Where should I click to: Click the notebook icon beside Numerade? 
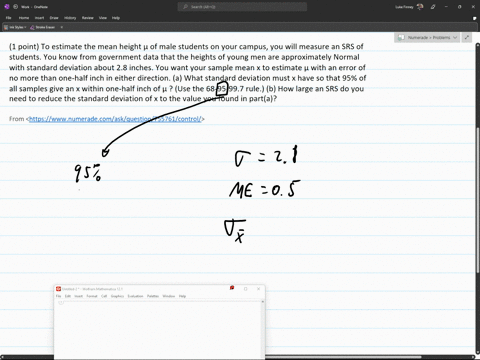401,38
